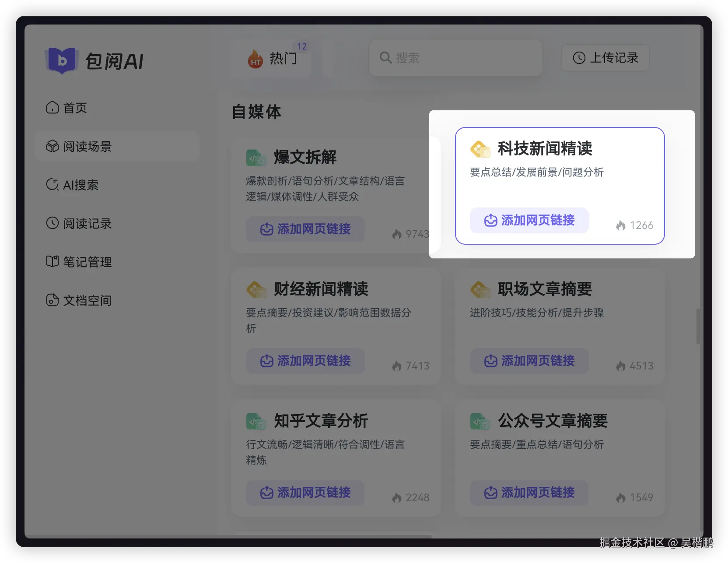Add web link for 职场文章摘要

pos(529,361)
